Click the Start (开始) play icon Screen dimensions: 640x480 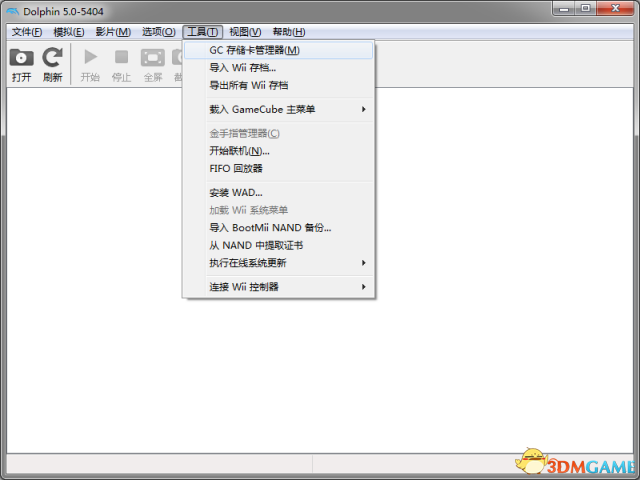pyautogui.click(x=90, y=57)
